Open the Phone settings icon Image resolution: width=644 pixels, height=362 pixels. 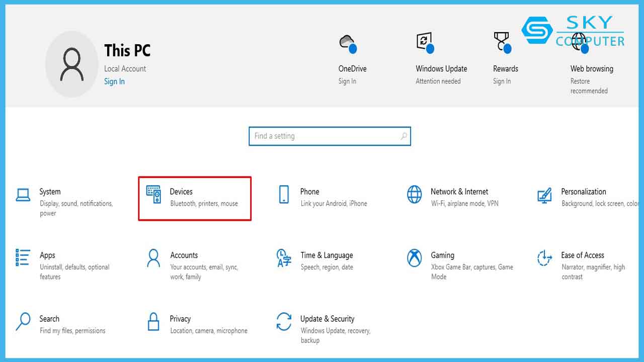point(284,195)
